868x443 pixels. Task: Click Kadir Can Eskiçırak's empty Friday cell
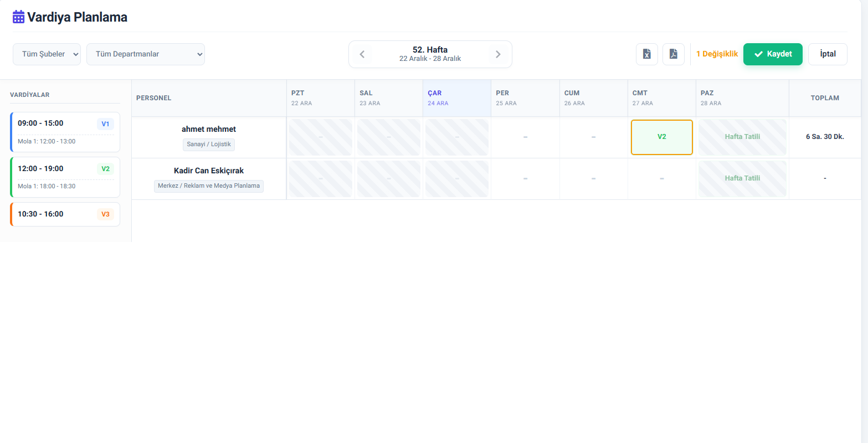click(x=593, y=179)
